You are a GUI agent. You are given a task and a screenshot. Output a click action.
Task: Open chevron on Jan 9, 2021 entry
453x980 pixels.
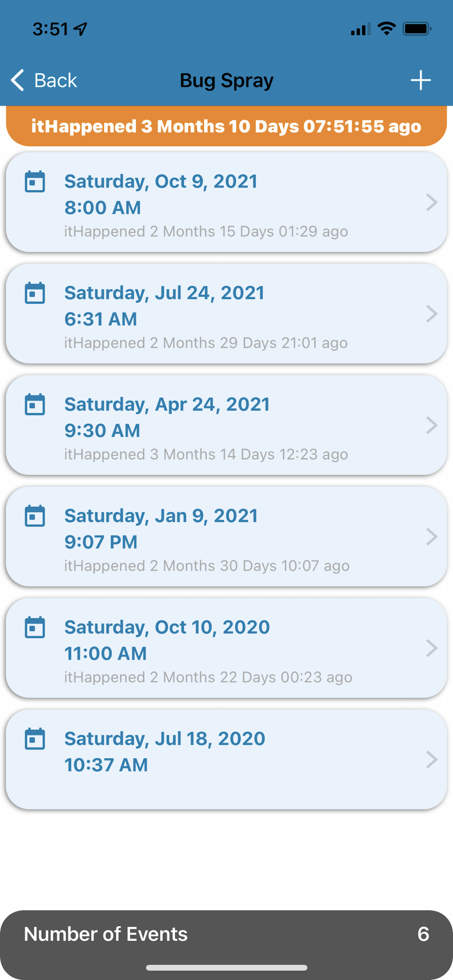(431, 537)
